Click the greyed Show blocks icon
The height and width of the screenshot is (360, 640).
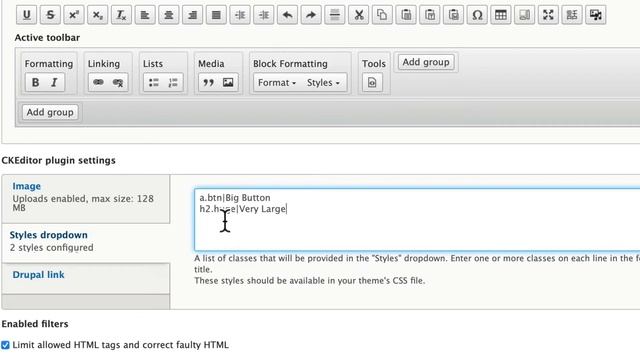[524, 15]
